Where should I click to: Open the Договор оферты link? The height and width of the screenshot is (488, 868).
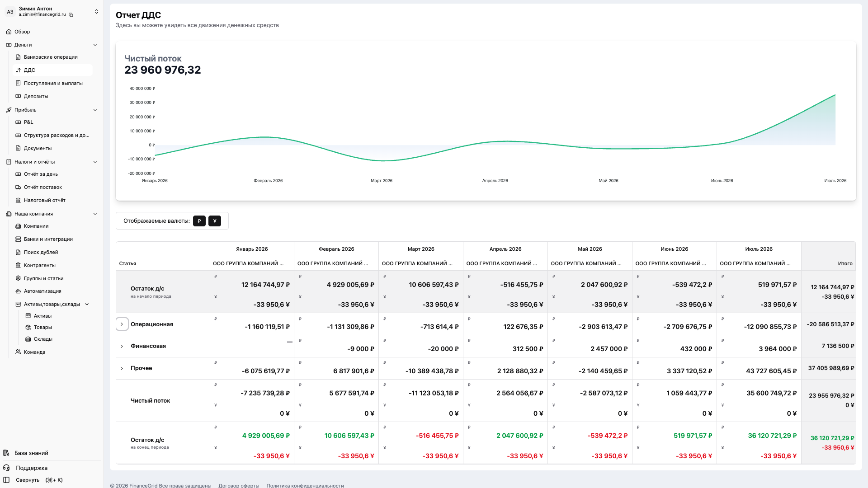(239, 485)
